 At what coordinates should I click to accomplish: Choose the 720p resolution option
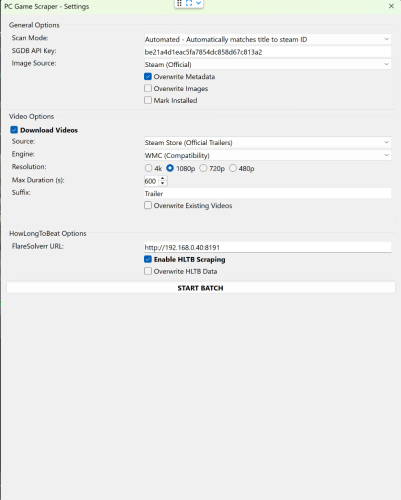(203, 168)
